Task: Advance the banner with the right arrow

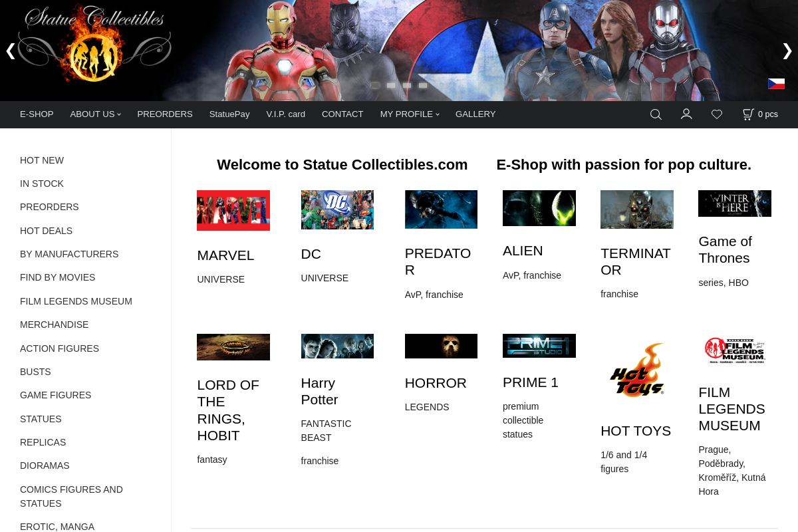Action: (787, 51)
